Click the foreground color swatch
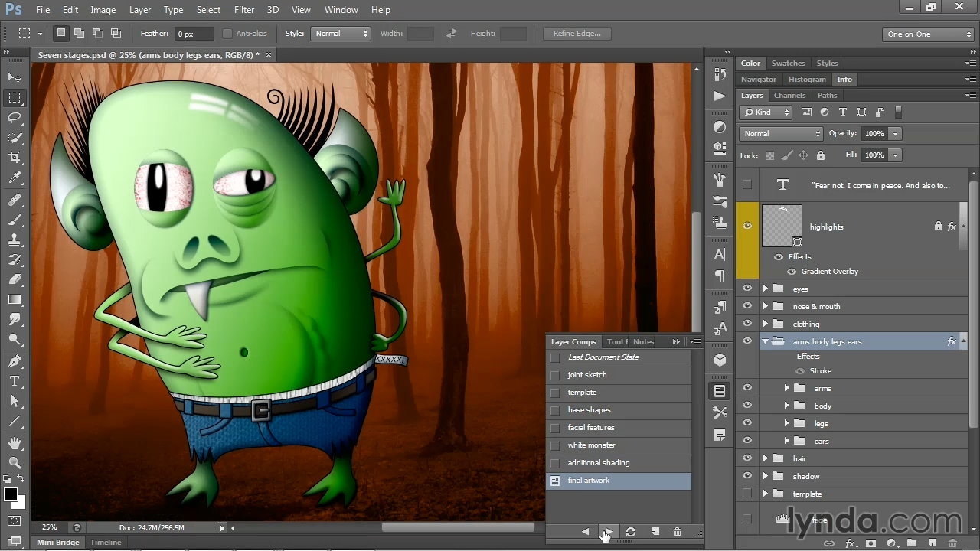 10,494
